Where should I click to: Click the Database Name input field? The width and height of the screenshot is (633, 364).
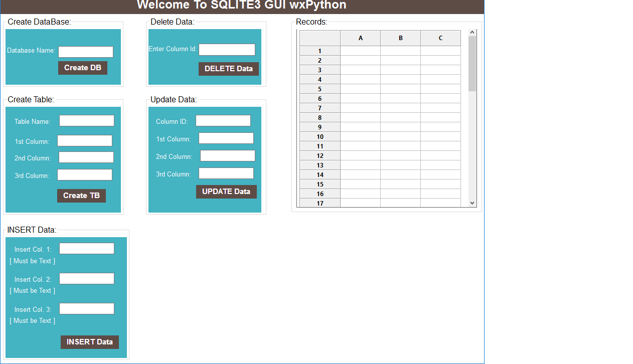point(85,51)
